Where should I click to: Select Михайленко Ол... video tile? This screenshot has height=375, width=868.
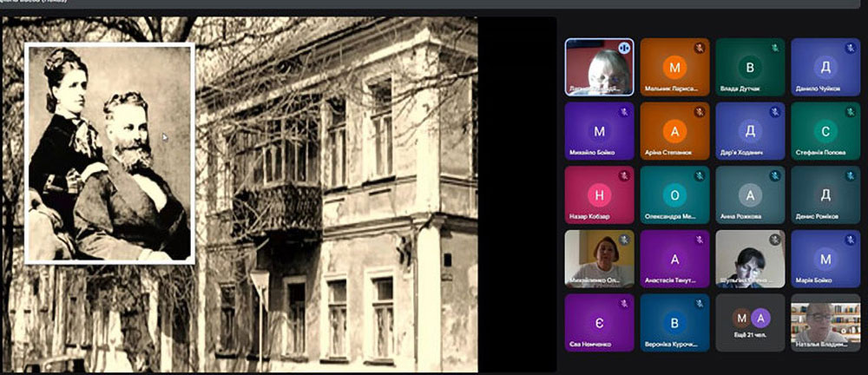click(x=600, y=259)
